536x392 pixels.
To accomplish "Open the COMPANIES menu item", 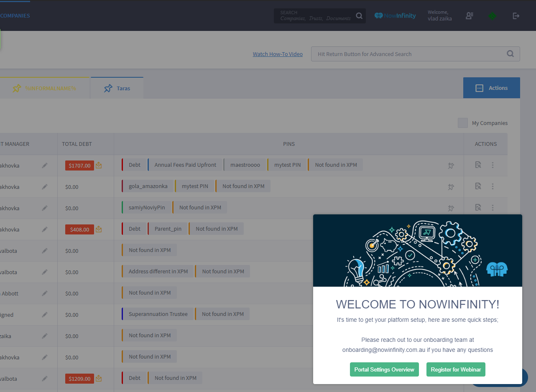I will tap(15, 15).
